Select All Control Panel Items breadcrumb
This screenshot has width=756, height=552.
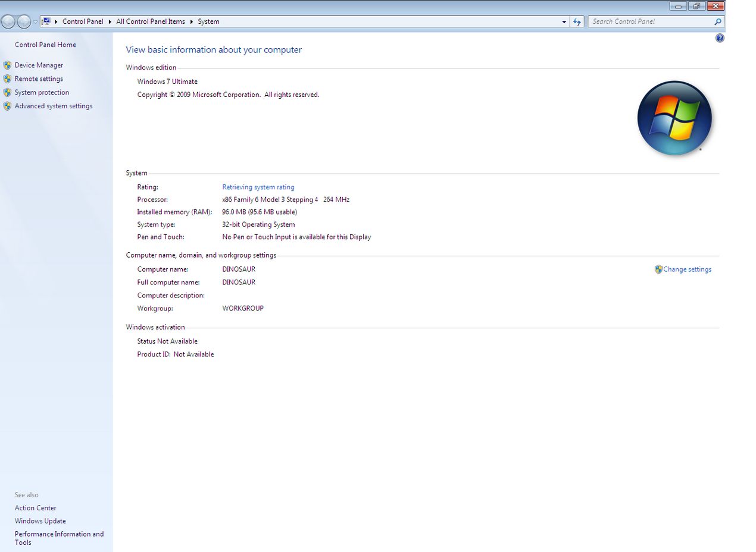click(151, 21)
